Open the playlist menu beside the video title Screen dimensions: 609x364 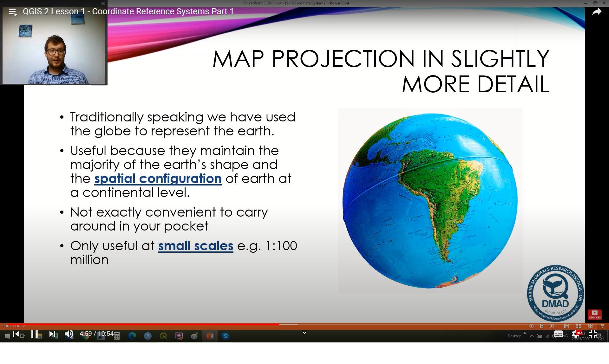coord(12,11)
